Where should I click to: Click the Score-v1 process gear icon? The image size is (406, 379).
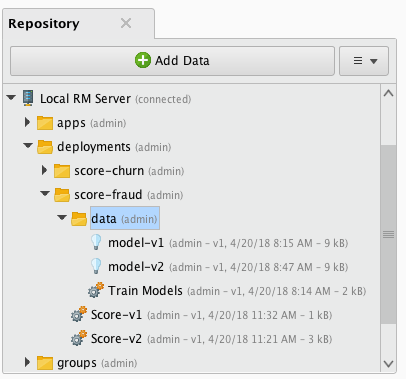click(x=79, y=314)
